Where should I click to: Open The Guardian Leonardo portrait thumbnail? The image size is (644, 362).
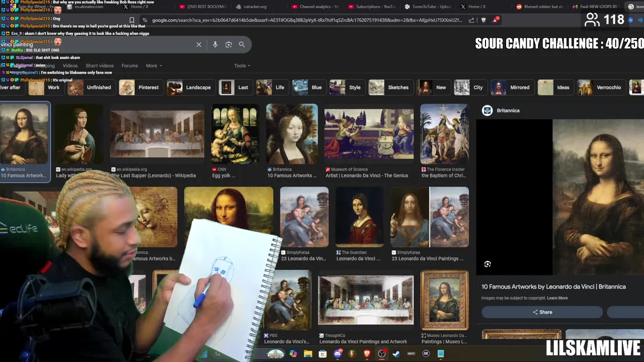click(x=359, y=217)
